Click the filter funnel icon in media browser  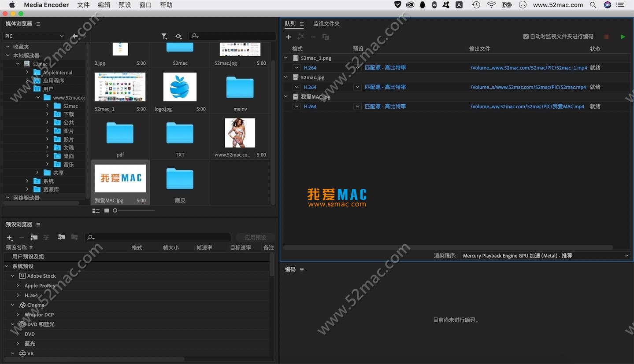(x=164, y=36)
